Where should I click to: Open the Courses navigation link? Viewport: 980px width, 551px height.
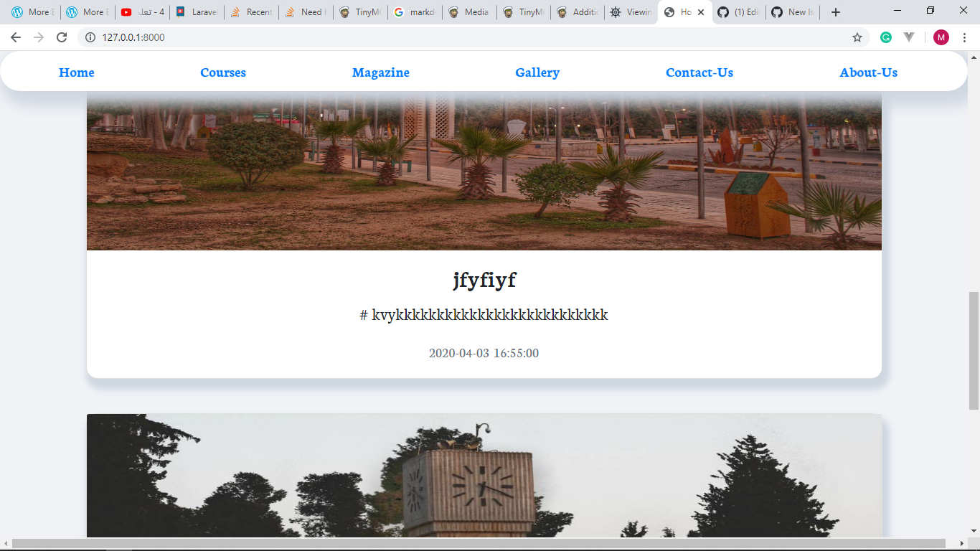(223, 72)
